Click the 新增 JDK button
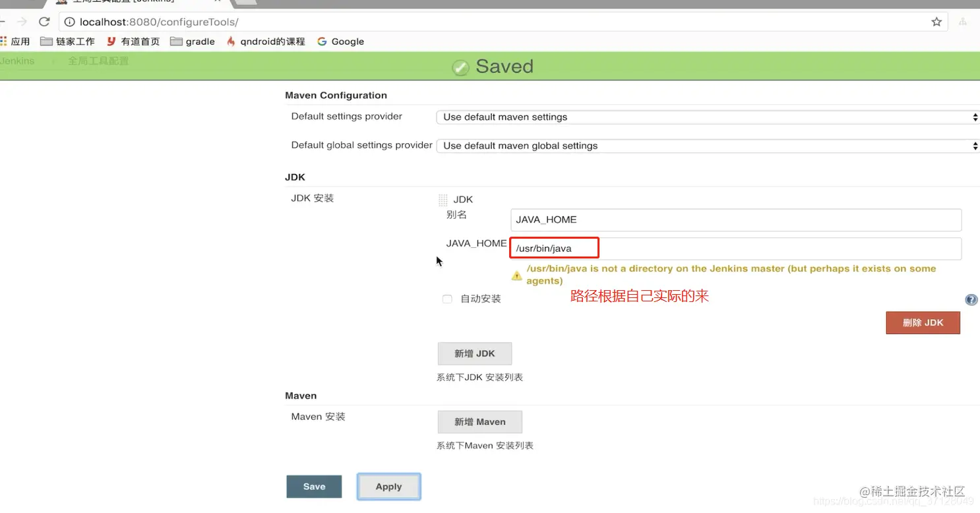This screenshot has width=980, height=513. (475, 353)
